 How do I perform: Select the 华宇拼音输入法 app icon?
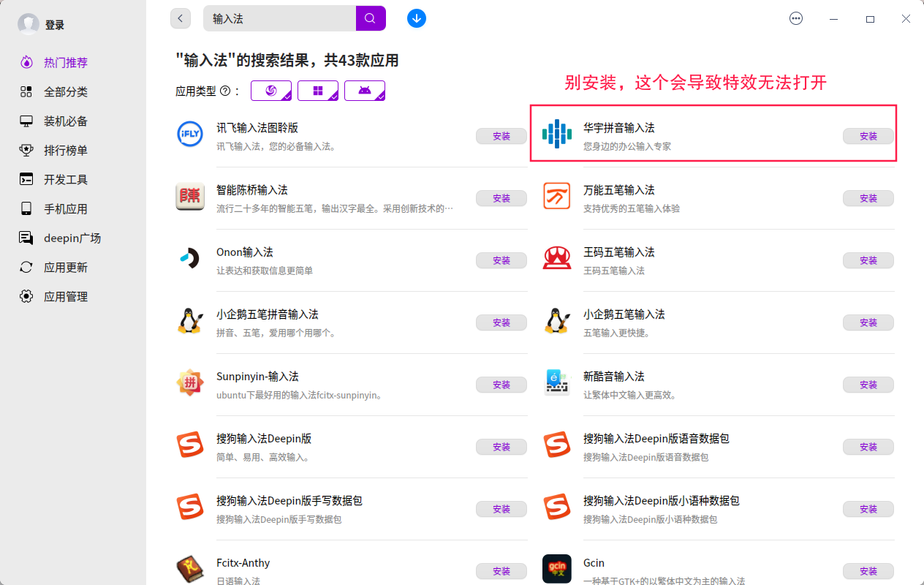click(556, 135)
